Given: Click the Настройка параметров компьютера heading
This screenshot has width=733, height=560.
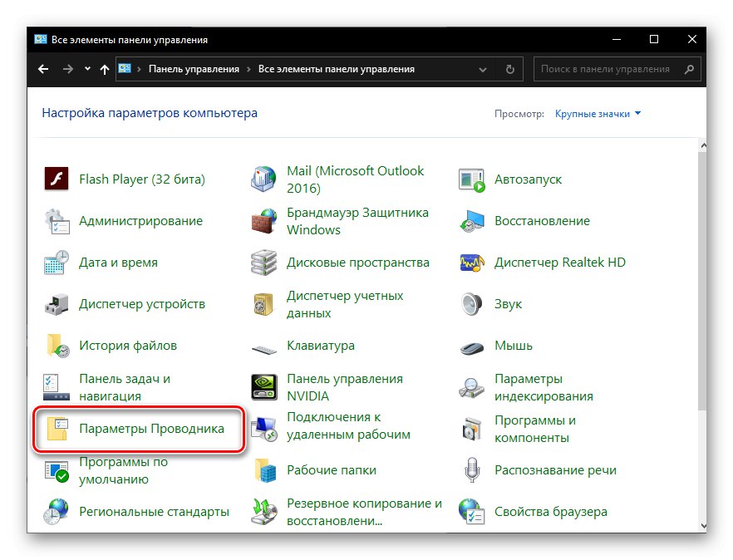Looking at the screenshot, I should [x=150, y=112].
